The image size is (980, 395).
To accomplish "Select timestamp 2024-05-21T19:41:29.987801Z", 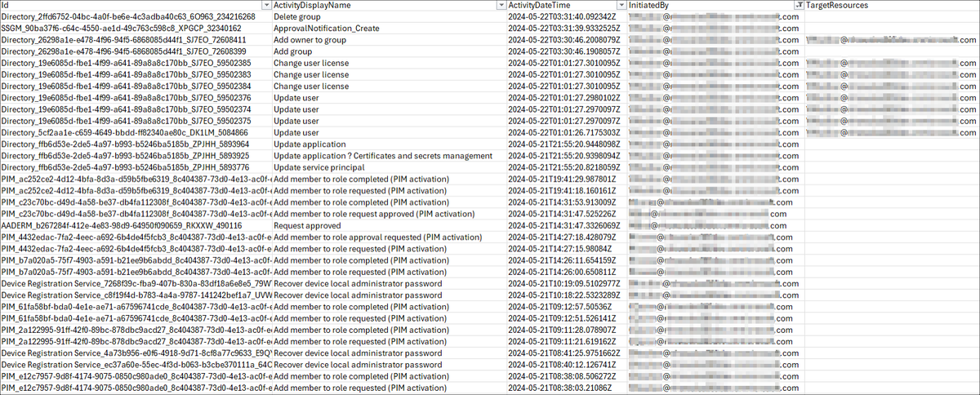I will (x=566, y=178).
